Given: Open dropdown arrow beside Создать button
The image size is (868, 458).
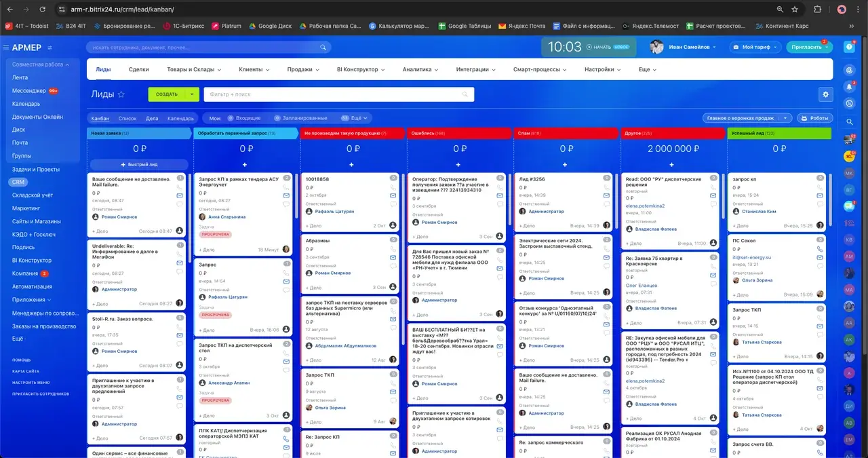Looking at the screenshot, I should pos(193,94).
